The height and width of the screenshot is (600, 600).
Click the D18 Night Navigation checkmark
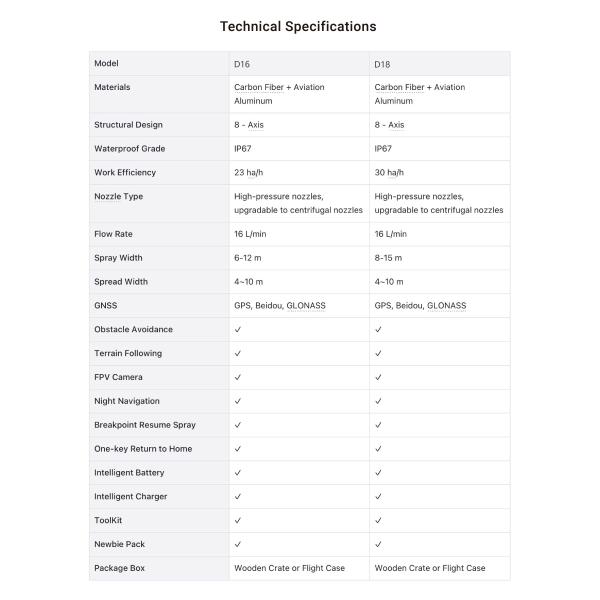[378, 401]
